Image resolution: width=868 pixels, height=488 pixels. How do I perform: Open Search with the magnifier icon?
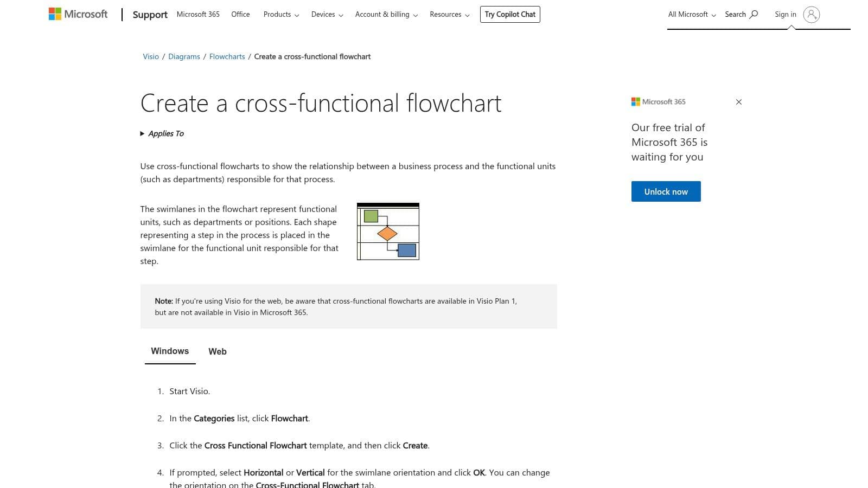pyautogui.click(x=754, y=14)
